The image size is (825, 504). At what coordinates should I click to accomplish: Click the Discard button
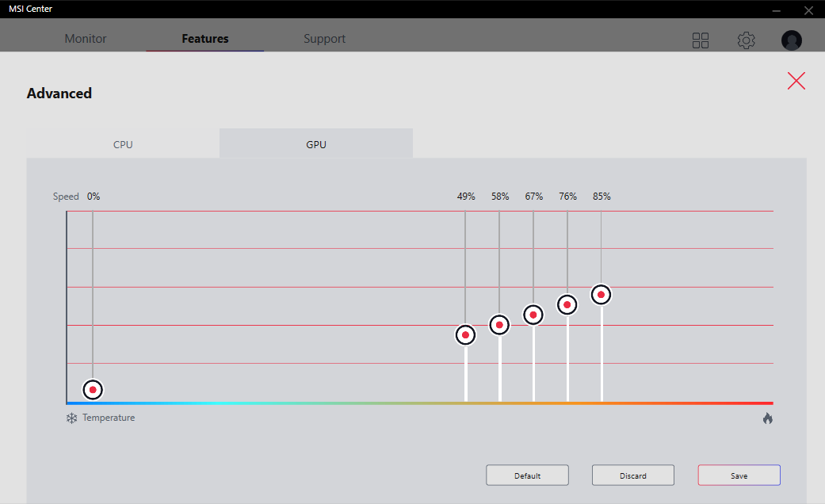pyautogui.click(x=633, y=475)
